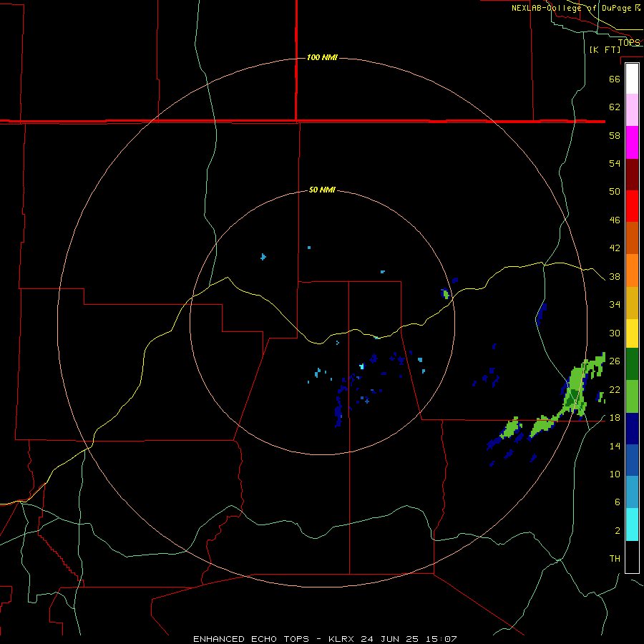Click the 38 value on legend scale
644x644 pixels.
615,277
